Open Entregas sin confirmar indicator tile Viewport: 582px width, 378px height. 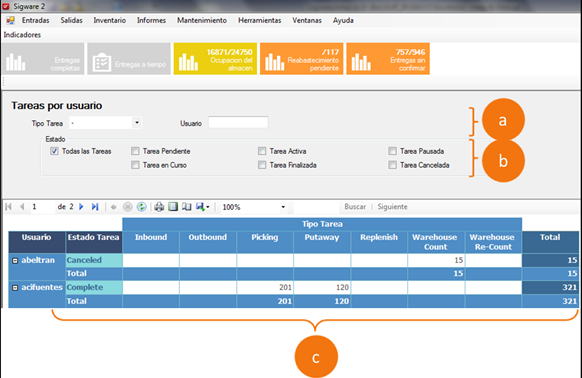[x=388, y=59]
